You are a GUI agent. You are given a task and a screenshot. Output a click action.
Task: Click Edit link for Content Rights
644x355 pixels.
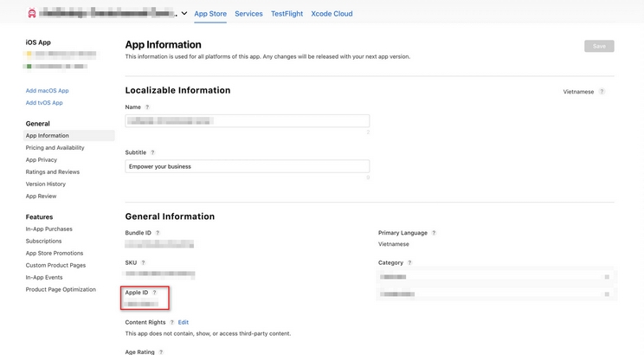click(184, 322)
